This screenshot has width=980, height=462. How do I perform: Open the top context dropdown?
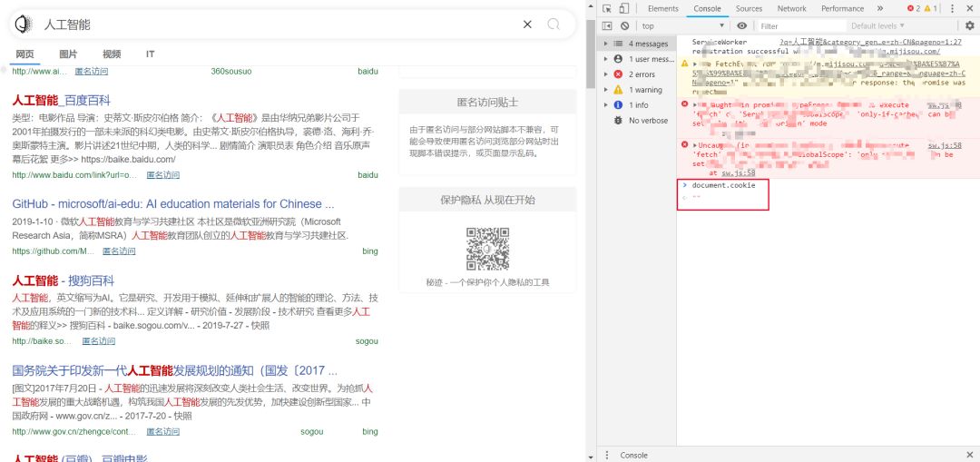tap(683, 25)
